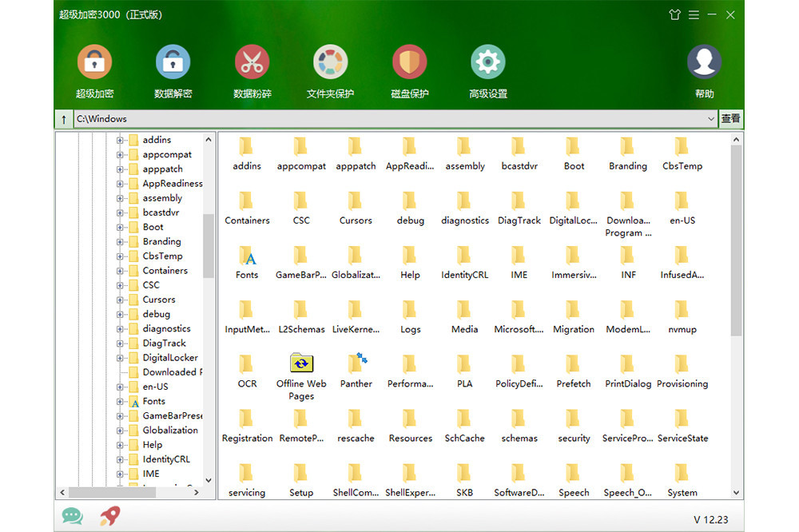Select the 数据粉碎 scissors icon
Image resolution: width=799 pixels, height=532 pixels.
tap(252, 63)
